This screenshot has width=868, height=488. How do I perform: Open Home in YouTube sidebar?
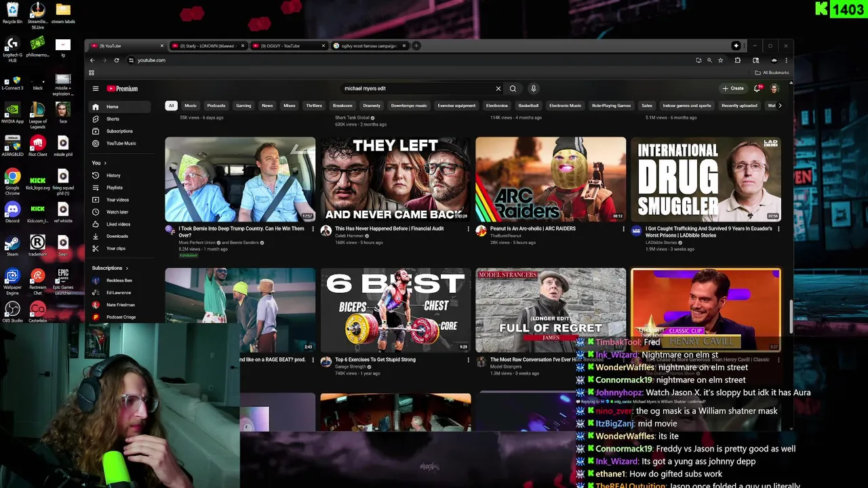click(119, 107)
